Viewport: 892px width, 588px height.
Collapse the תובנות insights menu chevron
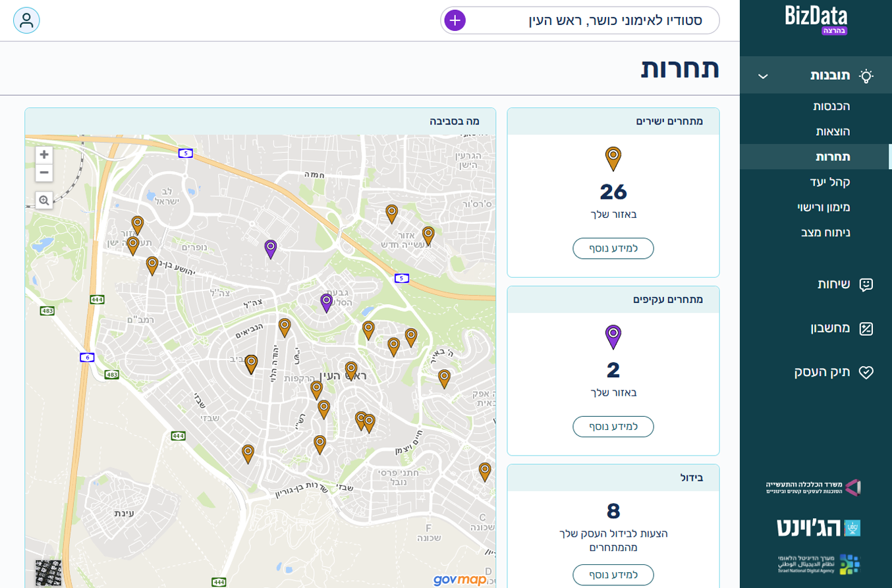pos(763,76)
